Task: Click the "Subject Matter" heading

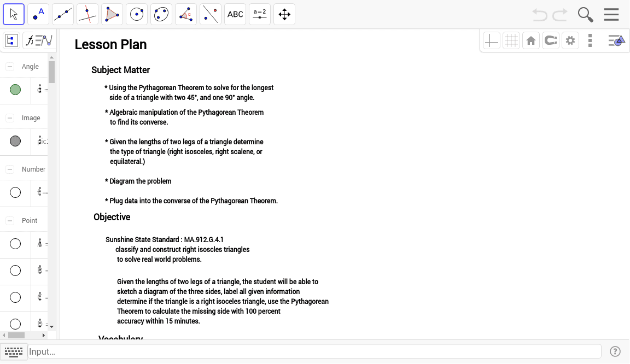Action: pyautogui.click(x=120, y=70)
